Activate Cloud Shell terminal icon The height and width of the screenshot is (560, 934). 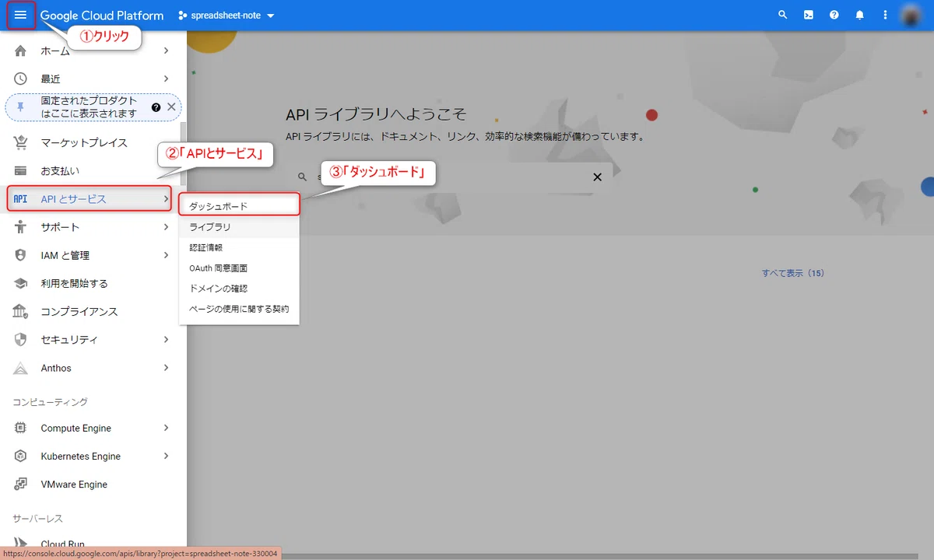pos(809,15)
